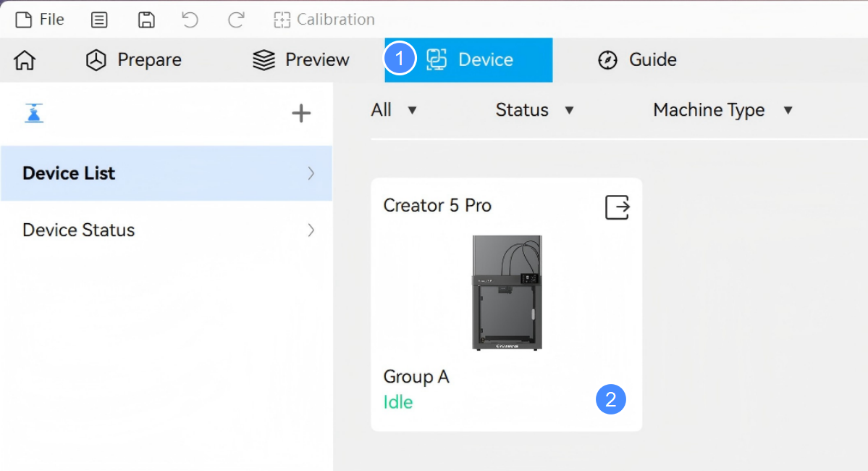Screen dimensions: 868x471
Task: Open the Machine Type filter dropdown
Action: coord(723,109)
